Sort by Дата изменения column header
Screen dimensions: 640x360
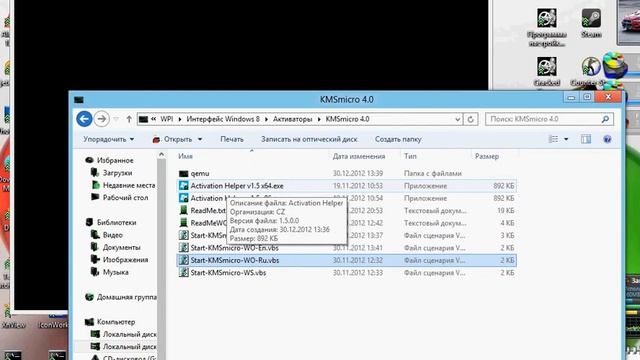pos(359,156)
